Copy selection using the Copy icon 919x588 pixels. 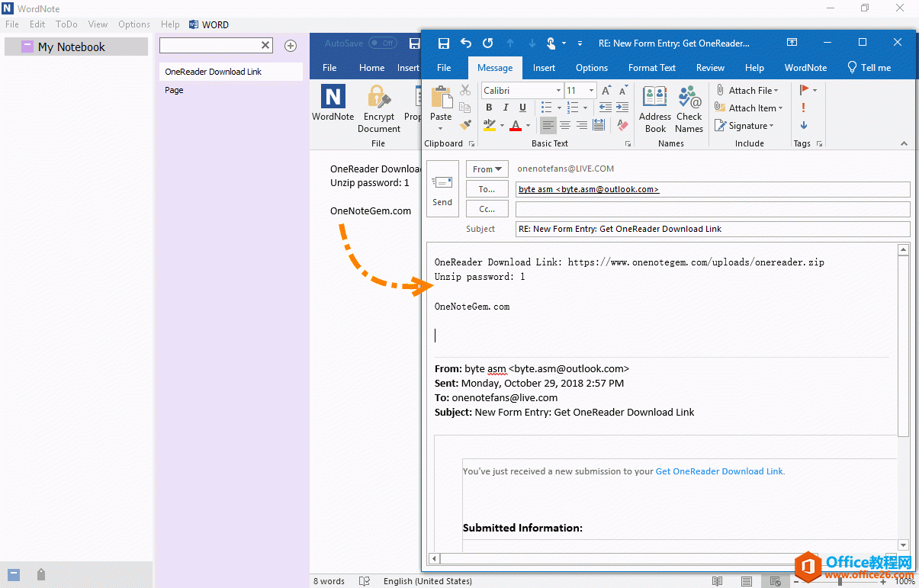(465, 107)
